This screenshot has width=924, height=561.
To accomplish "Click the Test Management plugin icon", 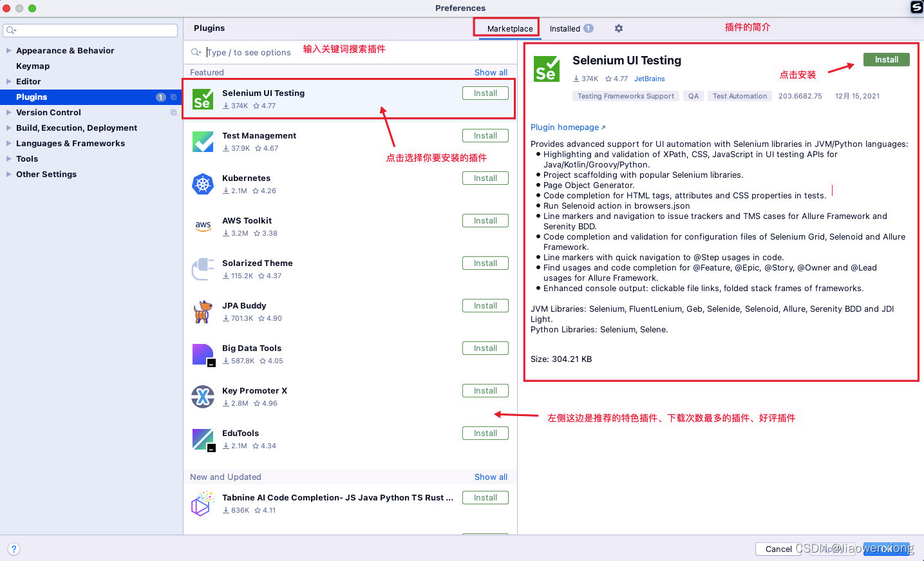I will click(x=203, y=142).
